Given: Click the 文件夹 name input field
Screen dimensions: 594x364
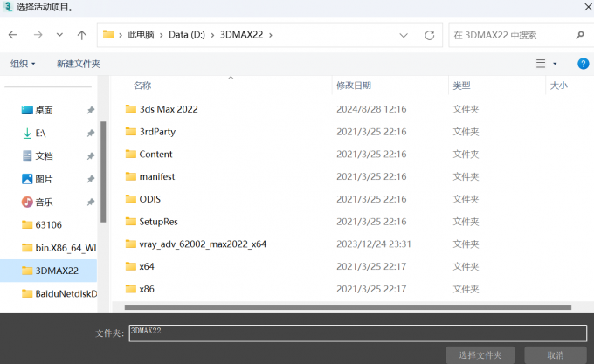Looking at the screenshot, I should pyautogui.click(x=358, y=333).
